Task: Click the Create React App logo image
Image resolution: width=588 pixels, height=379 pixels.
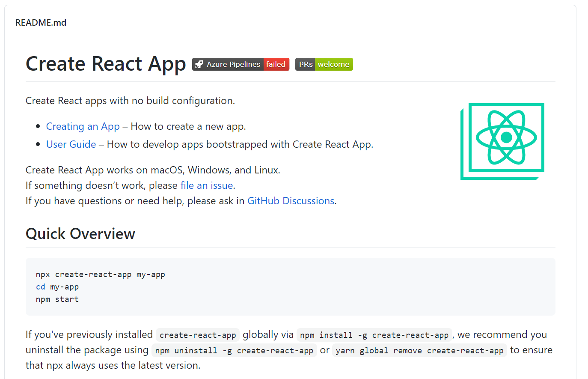Action: click(502, 141)
